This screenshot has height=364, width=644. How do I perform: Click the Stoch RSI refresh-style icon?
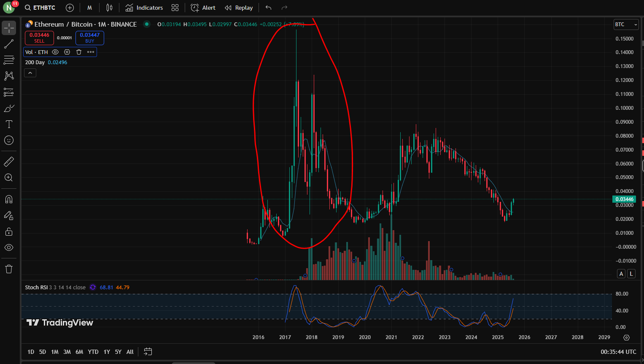pyautogui.click(x=93, y=287)
